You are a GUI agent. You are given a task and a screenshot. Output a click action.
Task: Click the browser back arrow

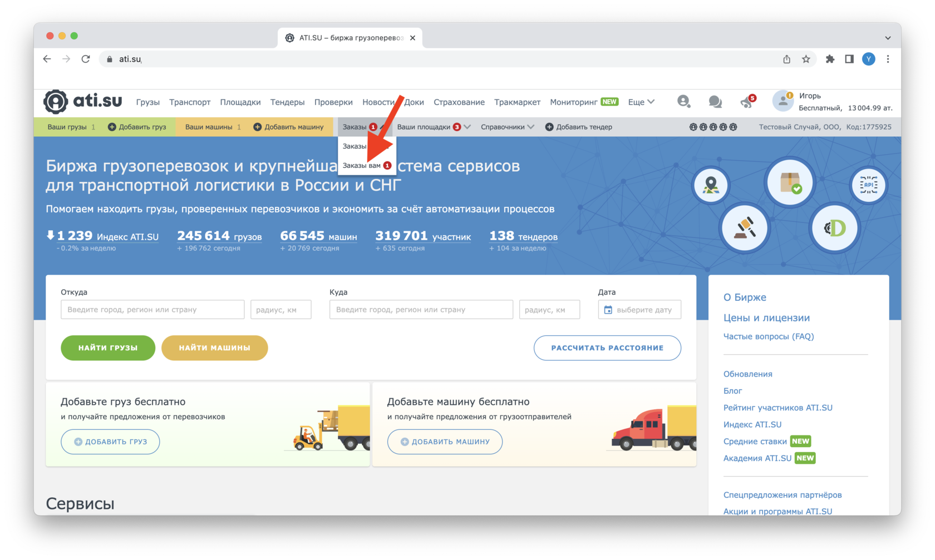(47, 59)
